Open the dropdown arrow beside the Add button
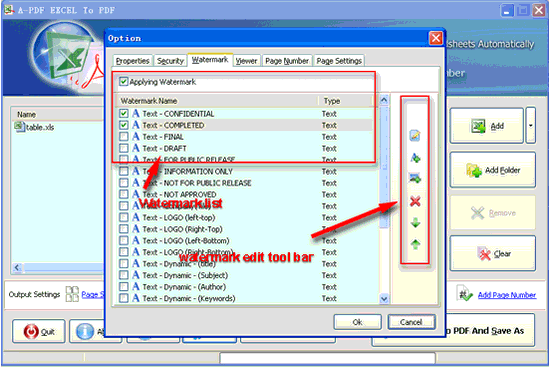Image resolution: width=550 pixels, height=367 pixels. point(531,126)
